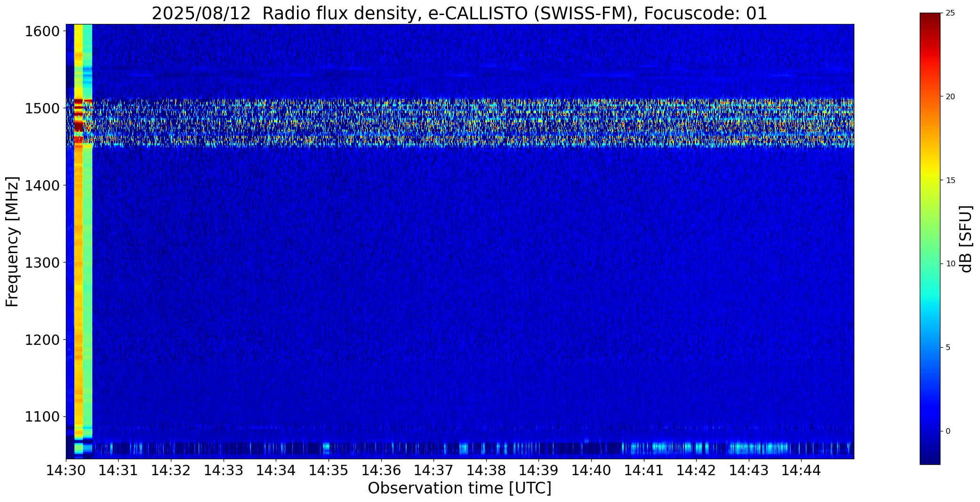The height and width of the screenshot is (502, 980).
Task: Click the 14:34 time tick label
Action: (276, 470)
